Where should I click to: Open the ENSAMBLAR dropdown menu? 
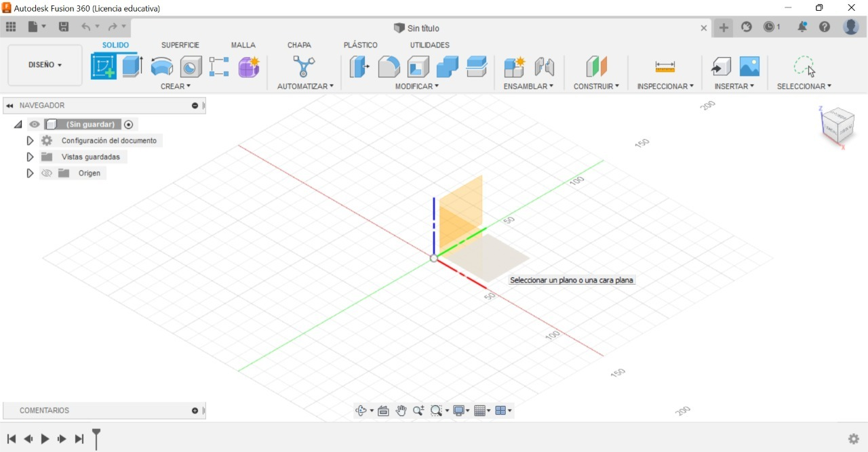(528, 86)
